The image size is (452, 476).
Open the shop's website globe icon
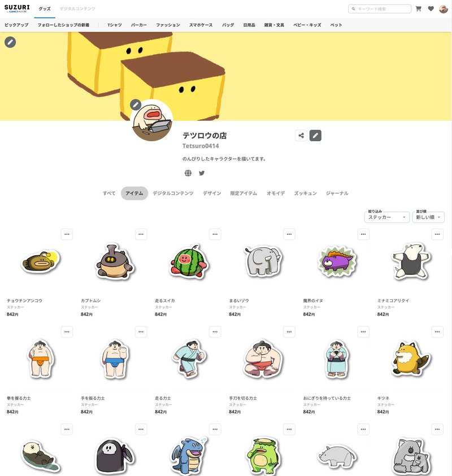pos(188,173)
